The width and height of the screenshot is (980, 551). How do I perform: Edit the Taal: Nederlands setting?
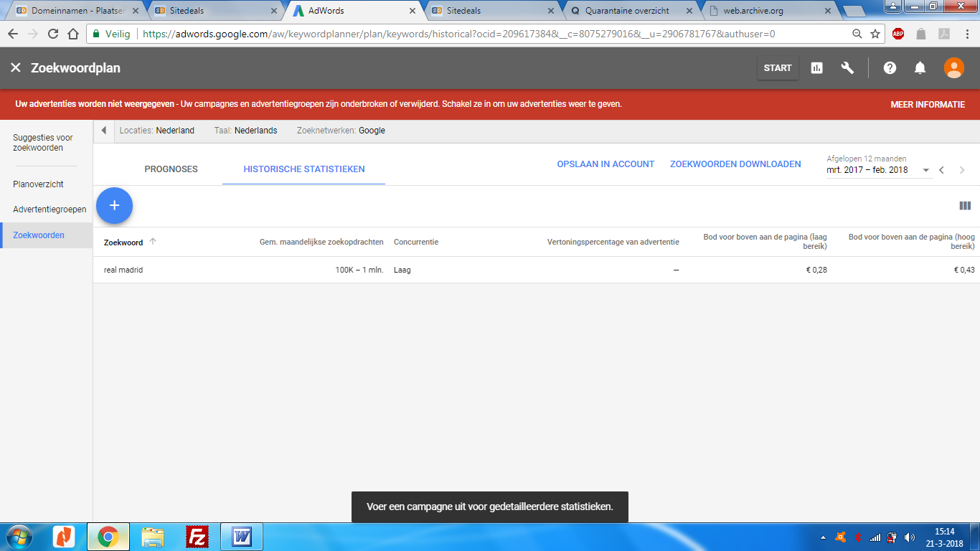point(245,131)
